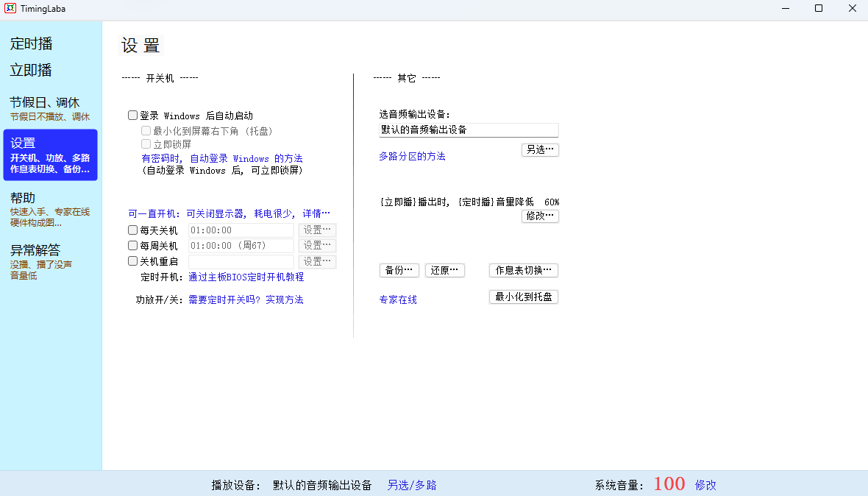Check the 每周关机 option
868x496 pixels.
[133, 246]
